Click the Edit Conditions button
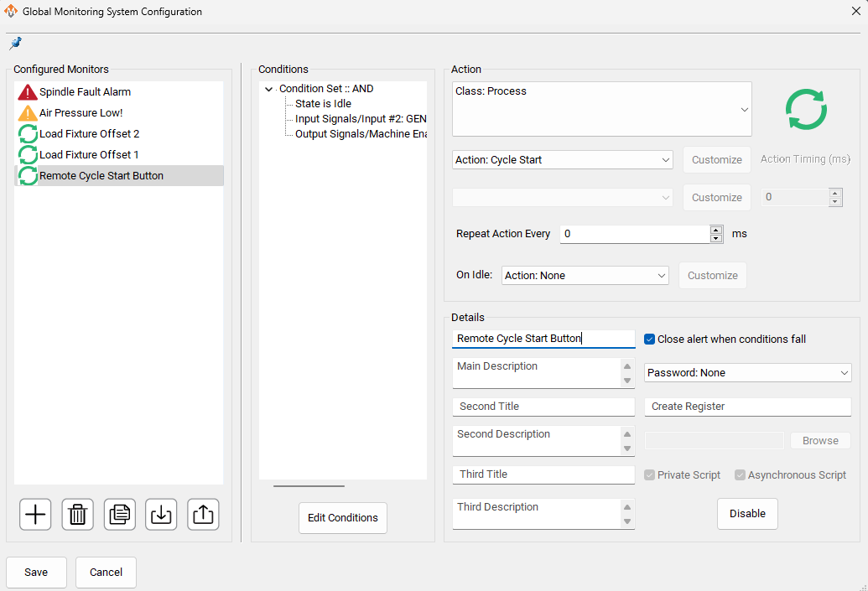 pyautogui.click(x=342, y=518)
